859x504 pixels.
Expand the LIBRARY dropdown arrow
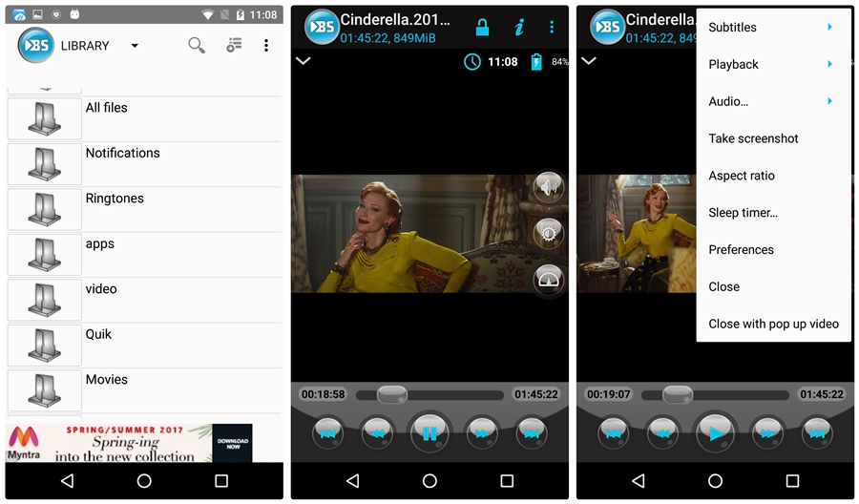(x=135, y=46)
